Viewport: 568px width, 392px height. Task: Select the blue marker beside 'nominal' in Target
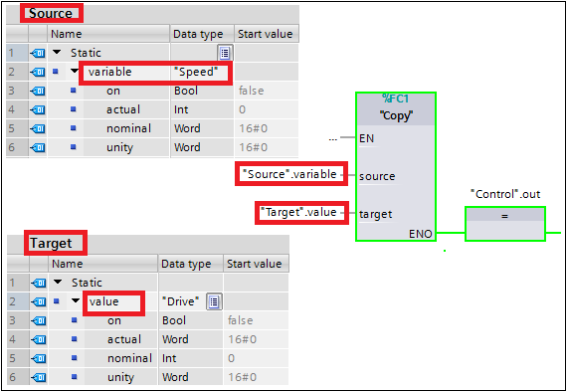(x=75, y=357)
